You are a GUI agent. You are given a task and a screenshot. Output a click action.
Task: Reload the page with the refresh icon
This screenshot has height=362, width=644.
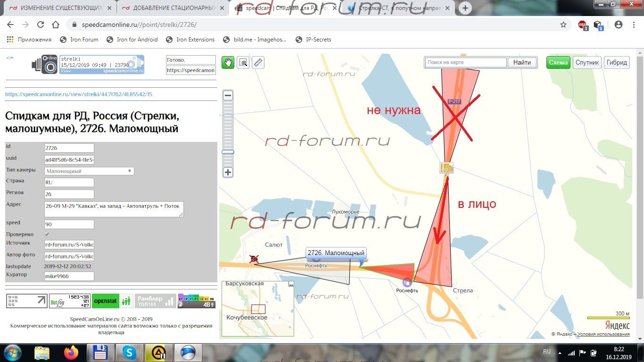click(x=41, y=25)
